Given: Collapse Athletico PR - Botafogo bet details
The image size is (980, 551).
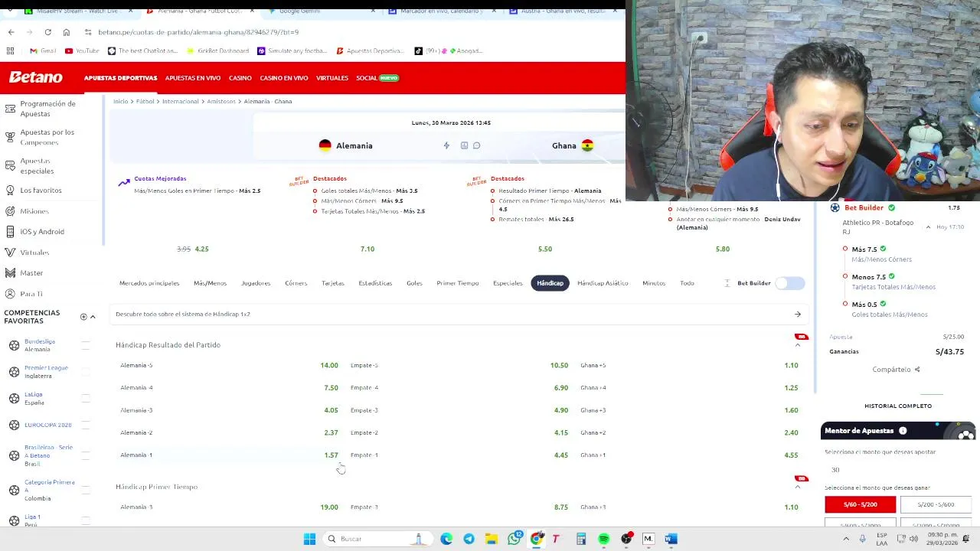Looking at the screenshot, I should pos(928,227).
